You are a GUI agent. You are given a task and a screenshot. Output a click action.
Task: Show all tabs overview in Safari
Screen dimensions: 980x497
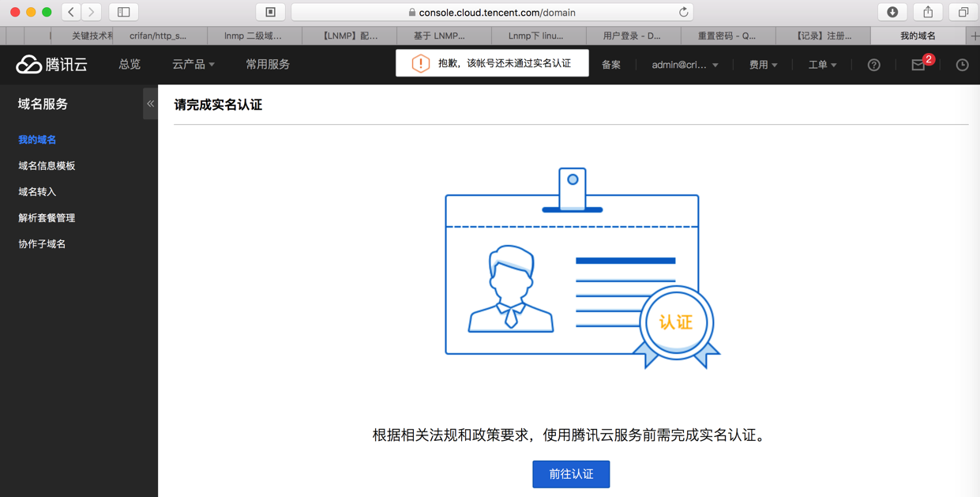(x=963, y=12)
